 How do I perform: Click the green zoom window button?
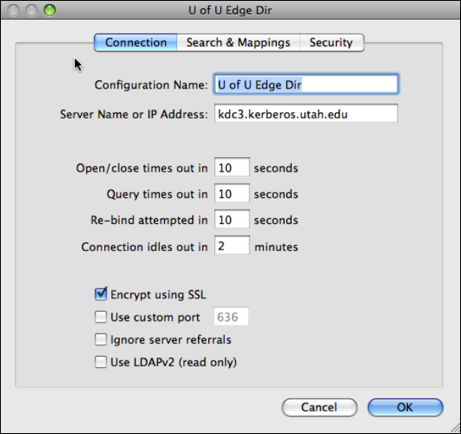50,10
